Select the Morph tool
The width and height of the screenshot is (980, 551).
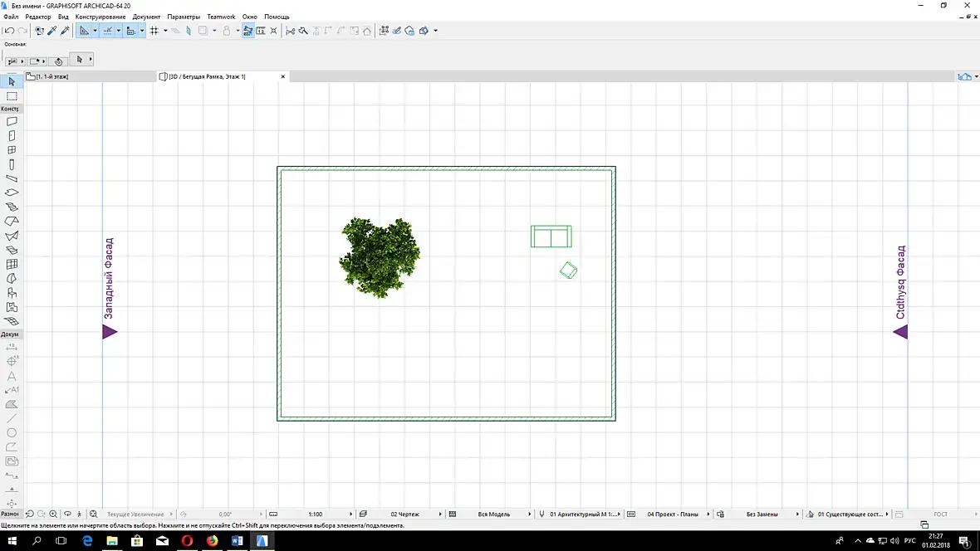pos(12,279)
